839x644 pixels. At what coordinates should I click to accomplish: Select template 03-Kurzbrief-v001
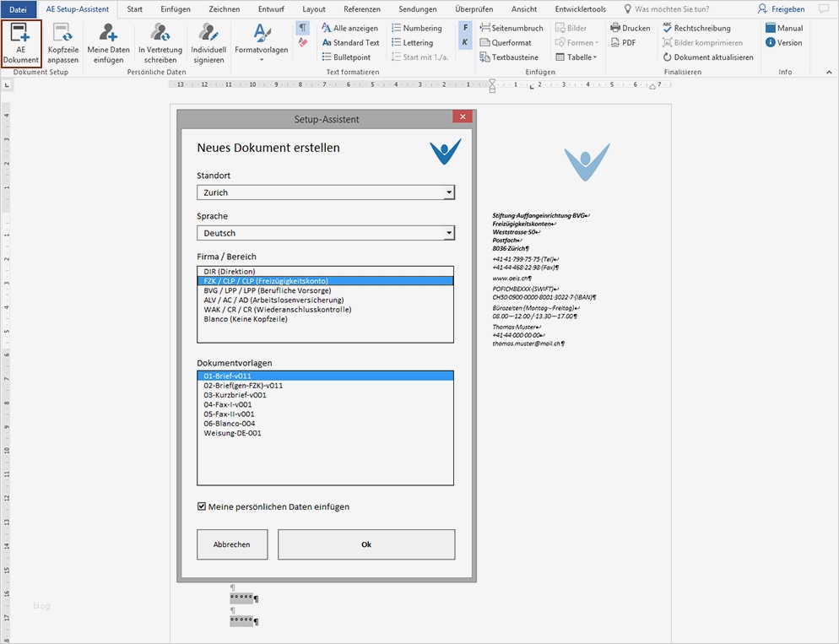pos(325,395)
